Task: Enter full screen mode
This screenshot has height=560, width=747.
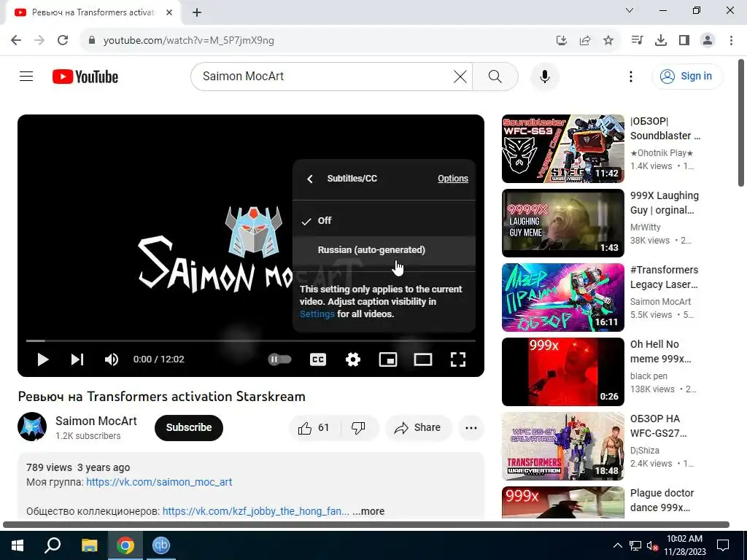Action: click(x=458, y=359)
